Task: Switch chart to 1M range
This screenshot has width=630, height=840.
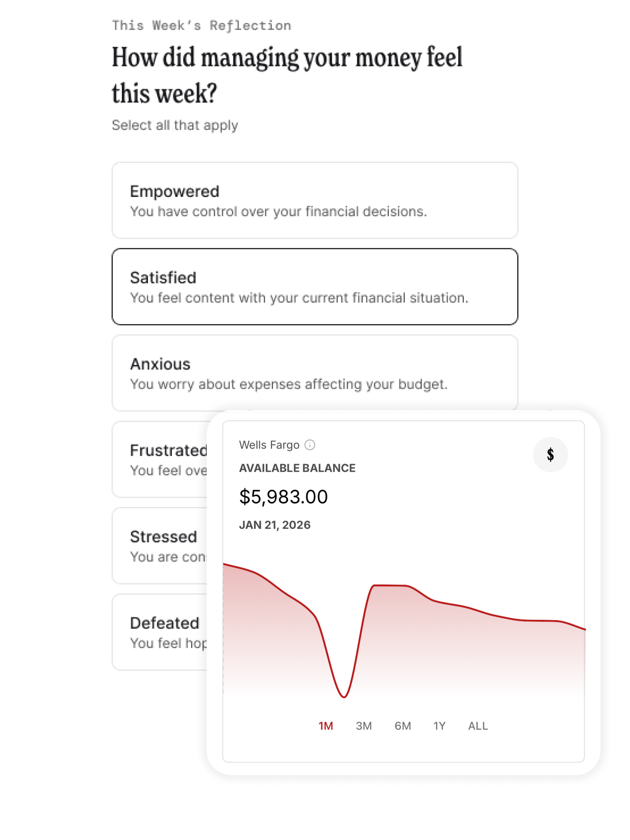Action: [326, 726]
